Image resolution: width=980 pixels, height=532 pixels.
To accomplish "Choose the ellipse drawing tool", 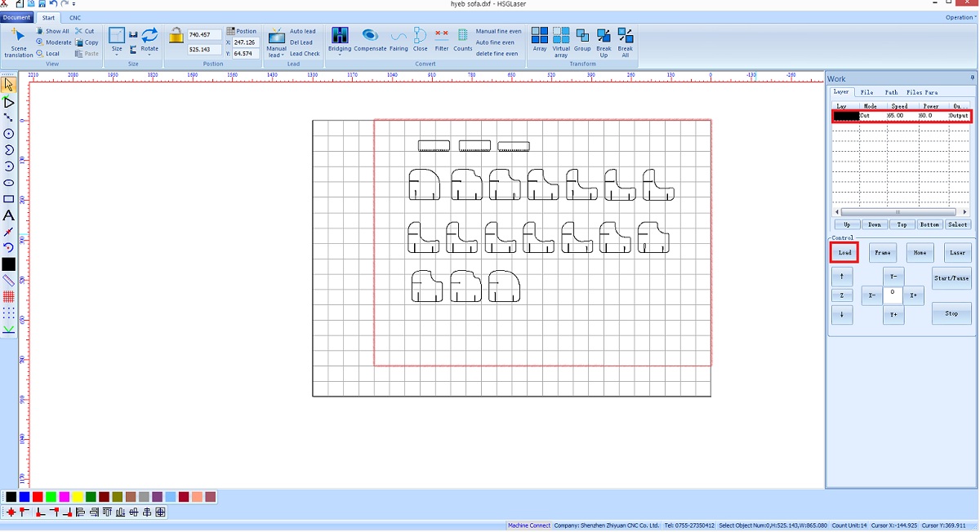I will point(8,183).
